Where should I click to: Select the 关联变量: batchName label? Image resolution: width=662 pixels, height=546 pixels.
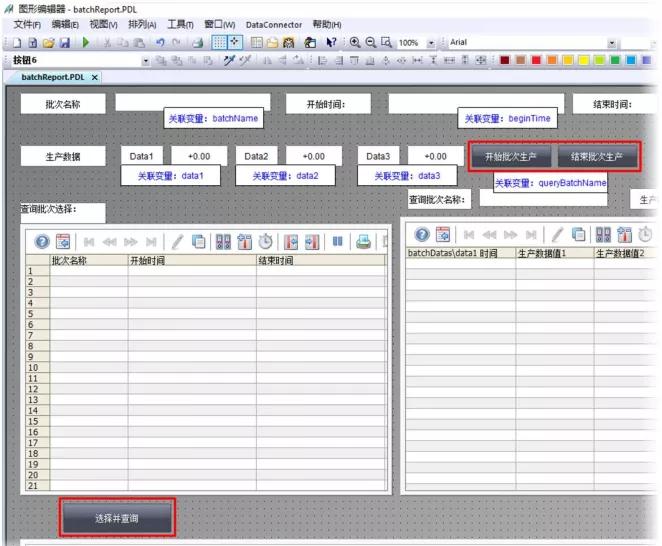(x=213, y=118)
